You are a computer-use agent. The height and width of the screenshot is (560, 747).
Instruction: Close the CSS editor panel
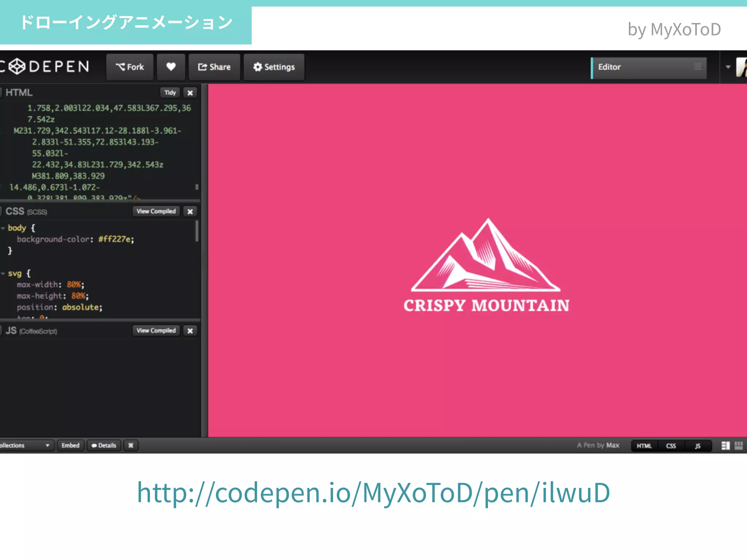[190, 211]
